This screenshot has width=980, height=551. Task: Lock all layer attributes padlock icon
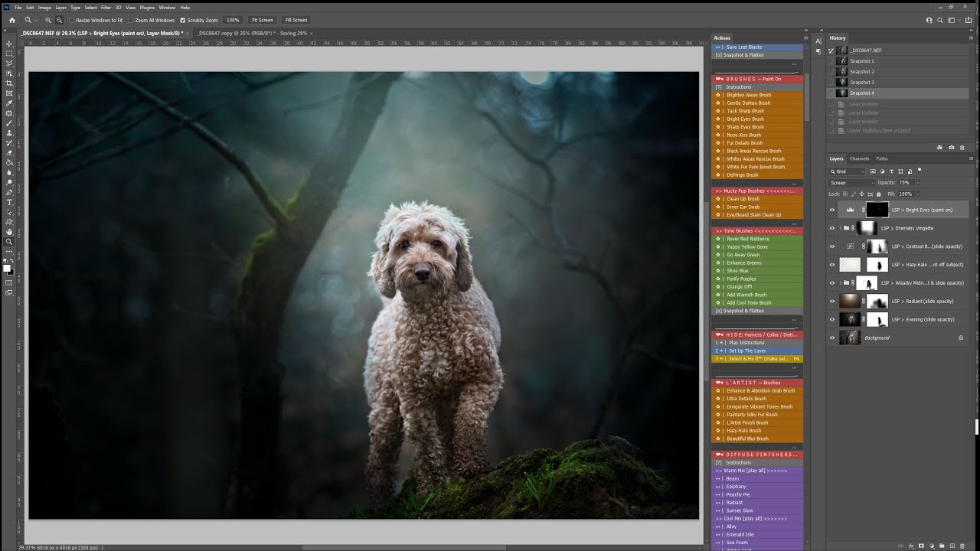878,194
